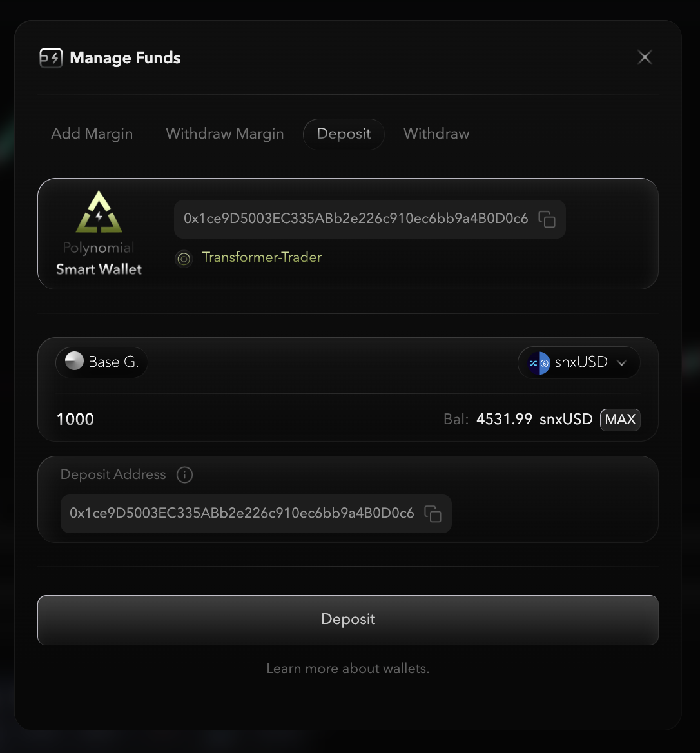Open Learn more about wallets link
This screenshot has width=700, height=753.
(x=348, y=669)
